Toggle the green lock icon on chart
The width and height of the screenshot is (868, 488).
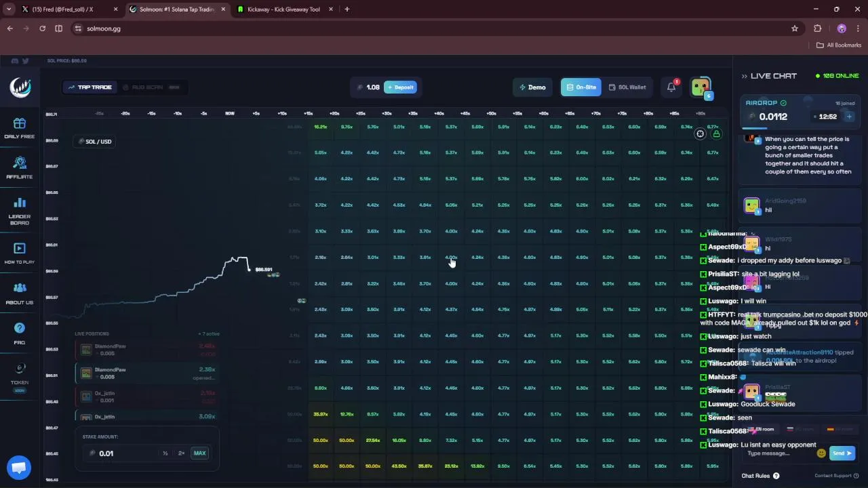pyautogui.click(x=716, y=134)
